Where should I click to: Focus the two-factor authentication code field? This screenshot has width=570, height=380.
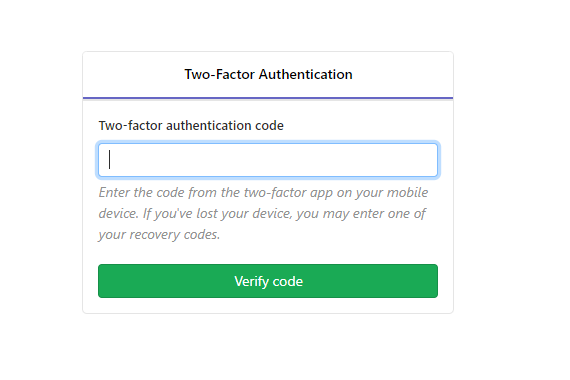click(268, 160)
